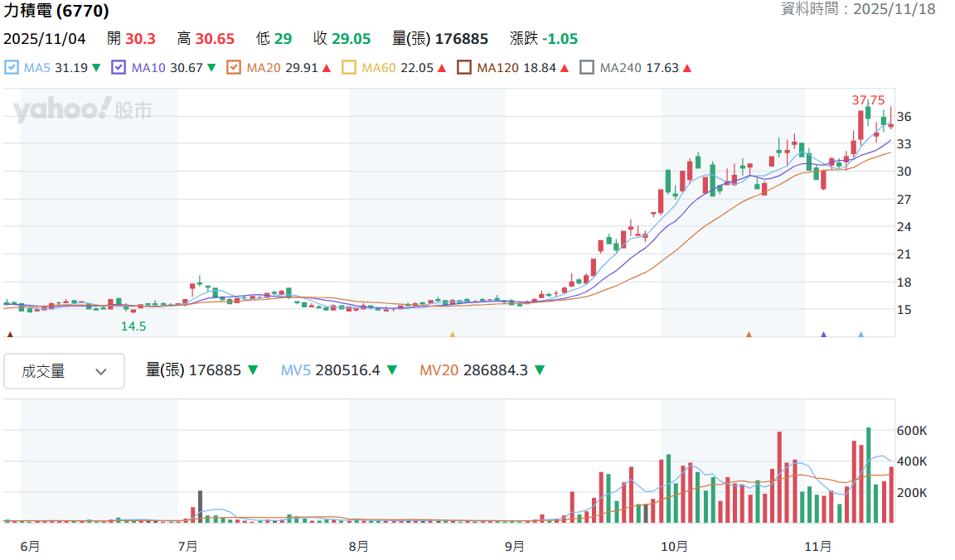This screenshot has height=560, width=955.
Task: Uncheck the MA5 moving average checkbox
Action: click(12, 68)
